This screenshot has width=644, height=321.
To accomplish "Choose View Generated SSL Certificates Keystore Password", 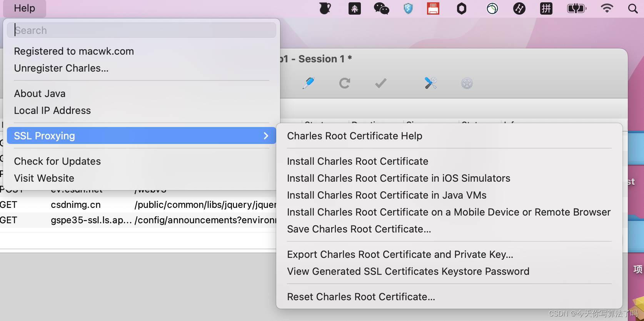I will [x=449, y=271].
